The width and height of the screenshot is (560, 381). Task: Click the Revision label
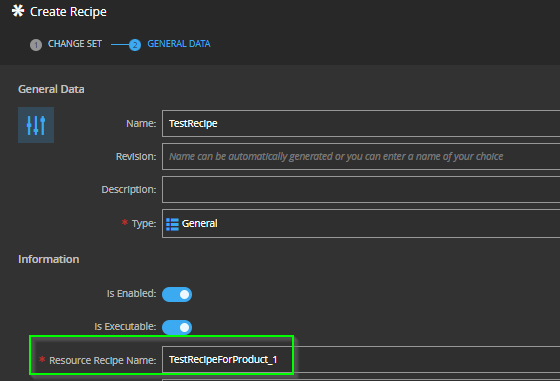click(x=136, y=156)
